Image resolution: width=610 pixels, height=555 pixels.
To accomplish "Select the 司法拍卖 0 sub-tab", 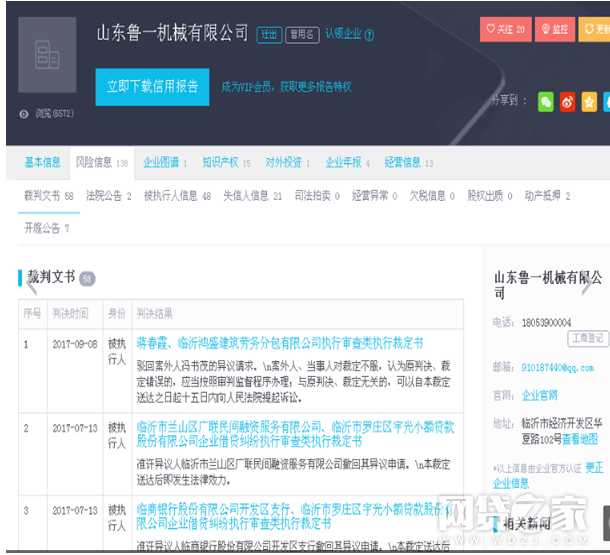I will coord(317,196).
